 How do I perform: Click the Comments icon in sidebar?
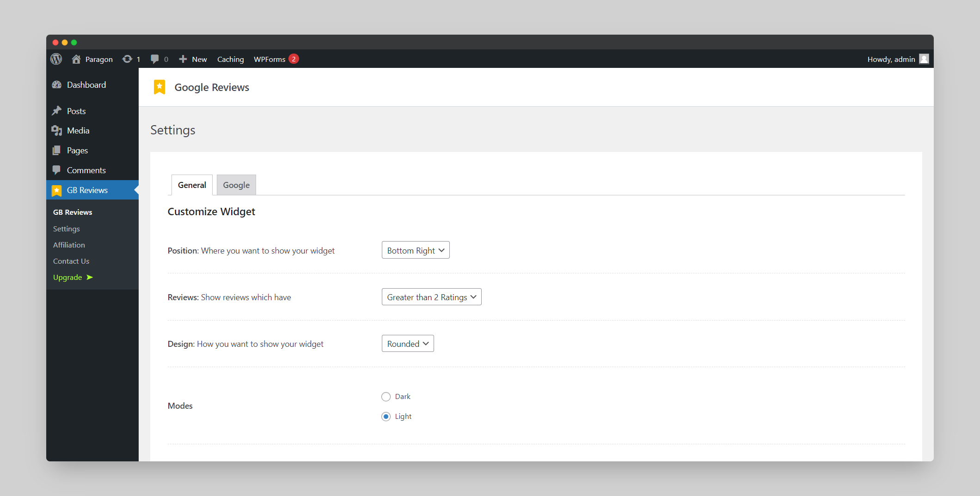[57, 170]
